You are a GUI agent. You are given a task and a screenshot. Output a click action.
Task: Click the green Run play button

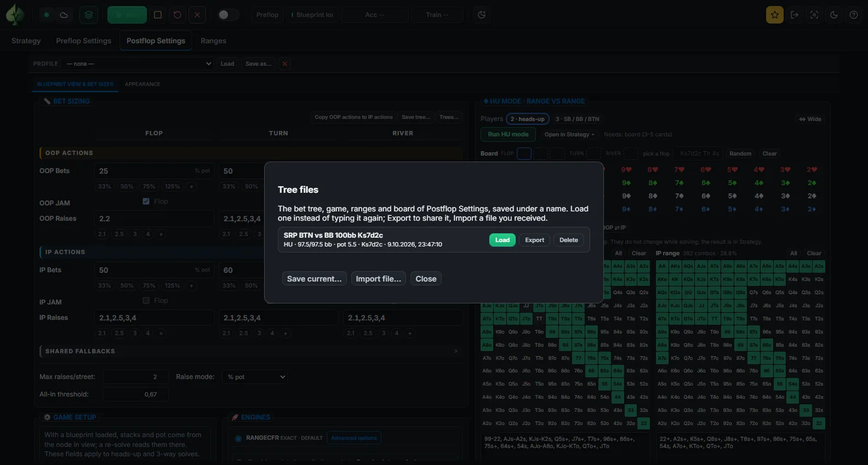(127, 15)
